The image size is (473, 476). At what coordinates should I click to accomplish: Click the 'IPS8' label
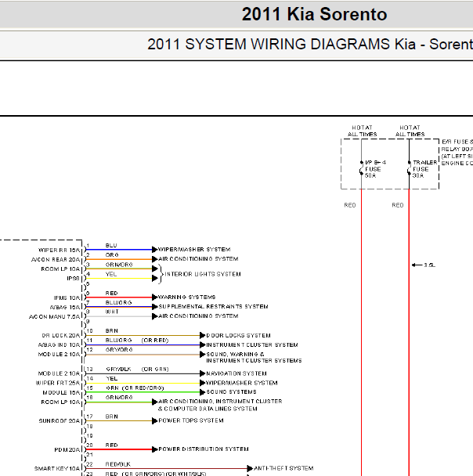pos(73,279)
